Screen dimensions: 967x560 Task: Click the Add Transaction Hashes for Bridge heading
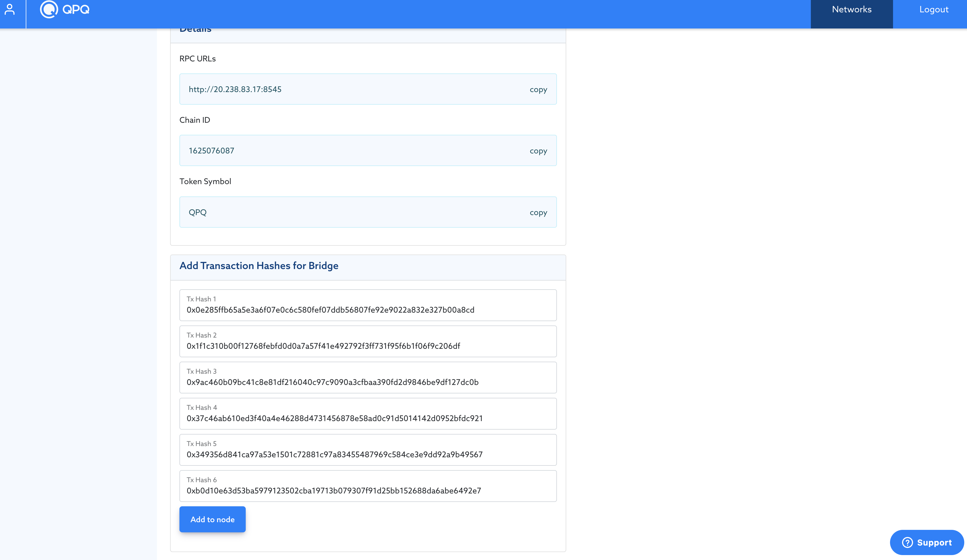[259, 265]
